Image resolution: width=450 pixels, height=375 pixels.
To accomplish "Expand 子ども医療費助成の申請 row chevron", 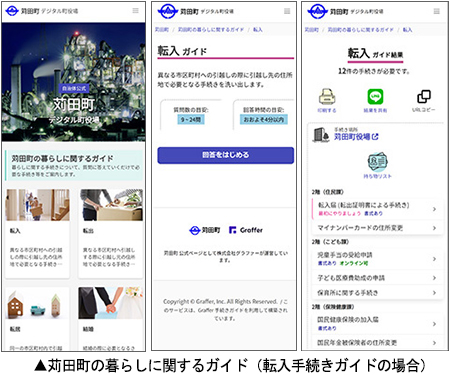I will (x=434, y=278).
